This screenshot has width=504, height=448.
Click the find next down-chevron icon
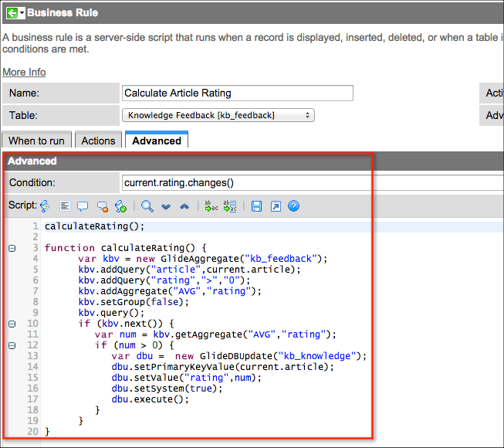[x=166, y=206]
